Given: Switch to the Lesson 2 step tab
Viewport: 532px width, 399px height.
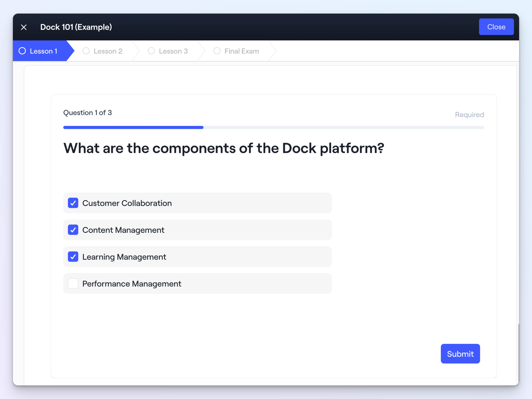Looking at the screenshot, I should pyautogui.click(x=108, y=51).
